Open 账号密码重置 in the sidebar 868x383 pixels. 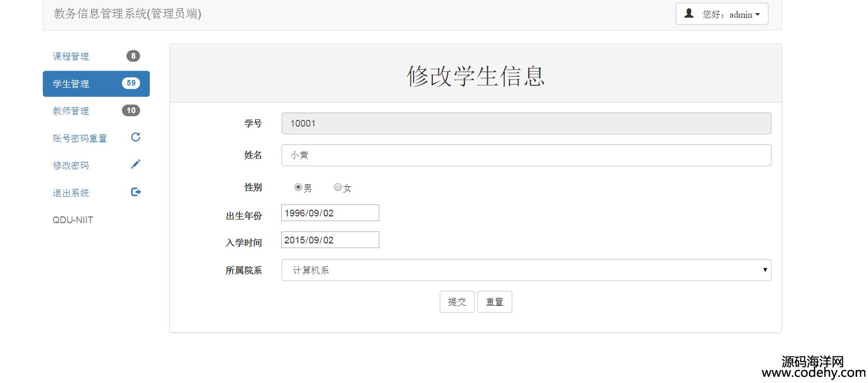point(96,138)
